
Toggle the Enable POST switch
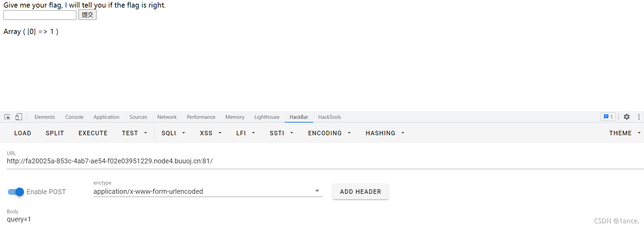click(x=16, y=192)
